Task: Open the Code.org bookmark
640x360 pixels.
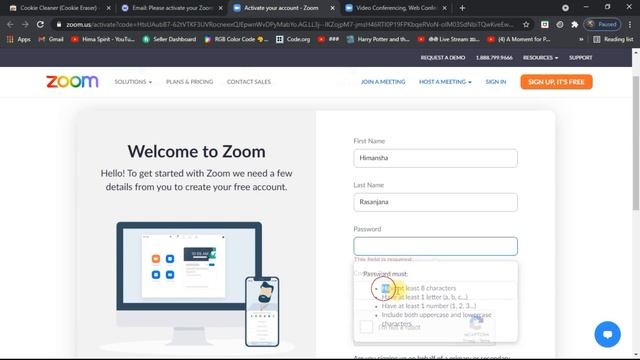Action: [x=293, y=39]
